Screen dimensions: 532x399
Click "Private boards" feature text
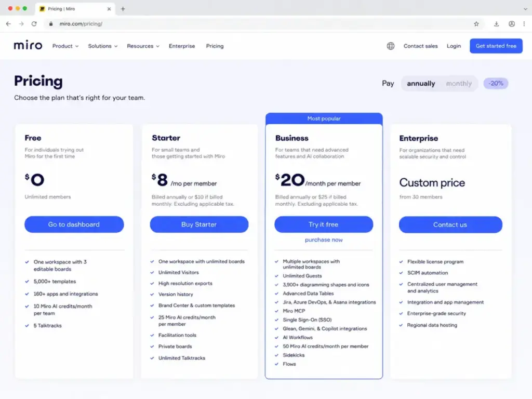click(x=175, y=347)
